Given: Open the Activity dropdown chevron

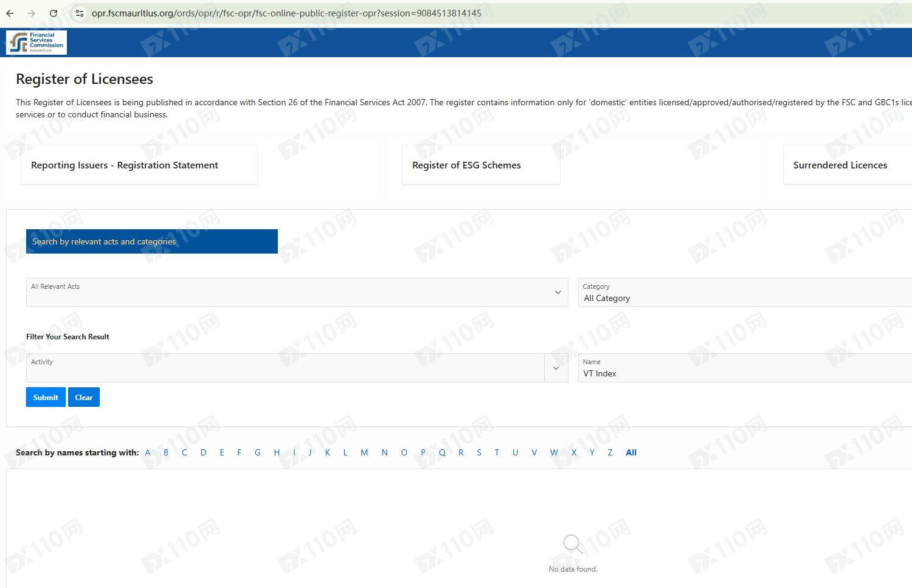Looking at the screenshot, I should pyautogui.click(x=556, y=368).
